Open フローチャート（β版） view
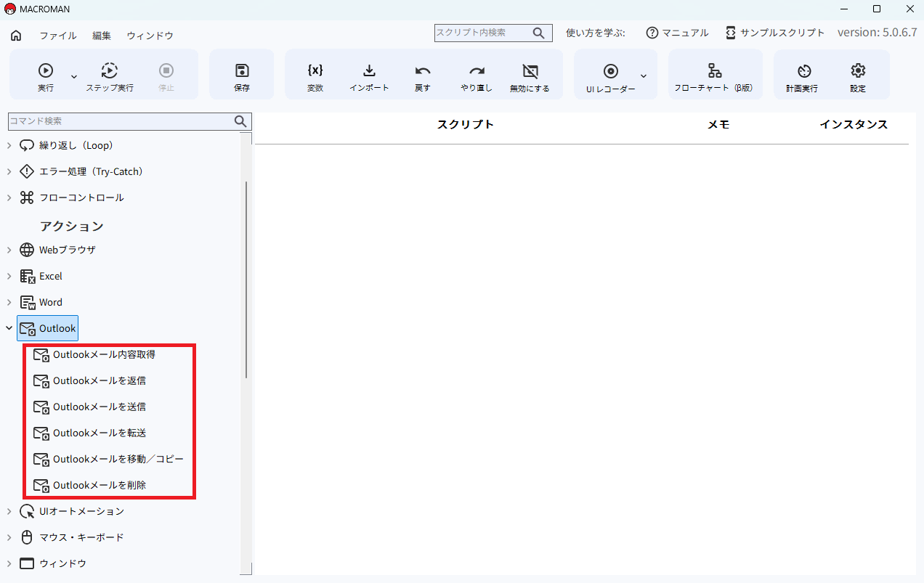This screenshot has width=924, height=583. [x=715, y=78]
